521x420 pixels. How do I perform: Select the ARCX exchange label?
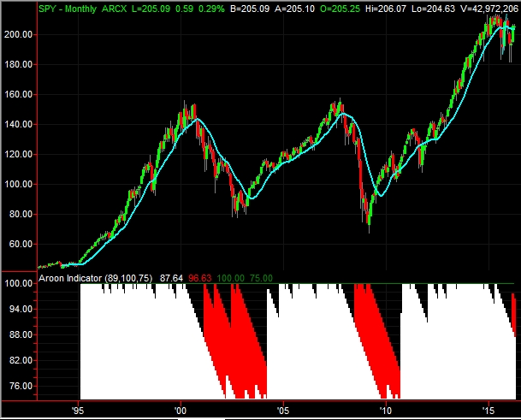click(114, 9)
